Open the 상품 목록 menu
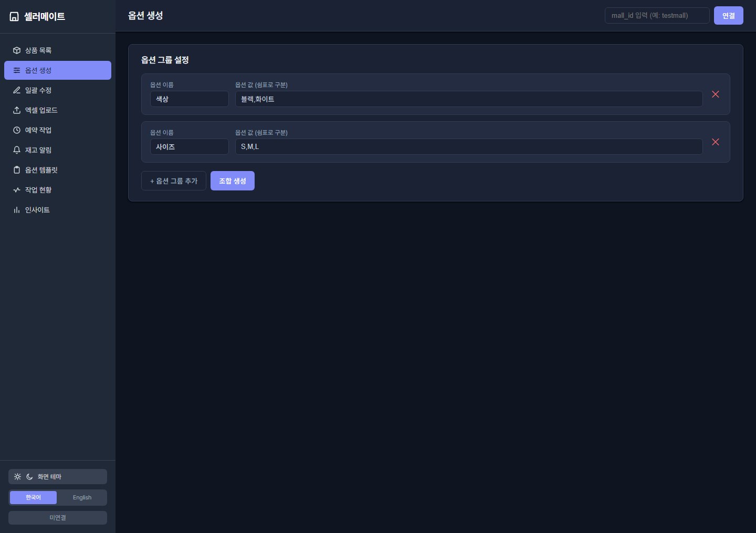 58,50
